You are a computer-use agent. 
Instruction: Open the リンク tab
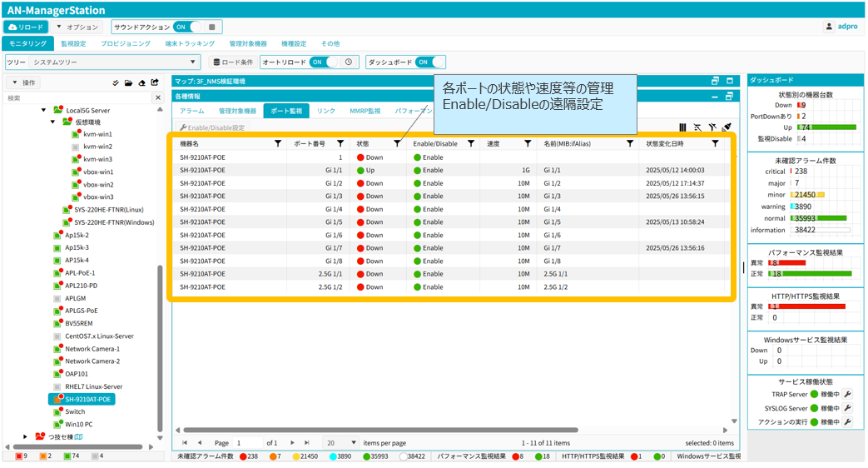coord(325,111)
